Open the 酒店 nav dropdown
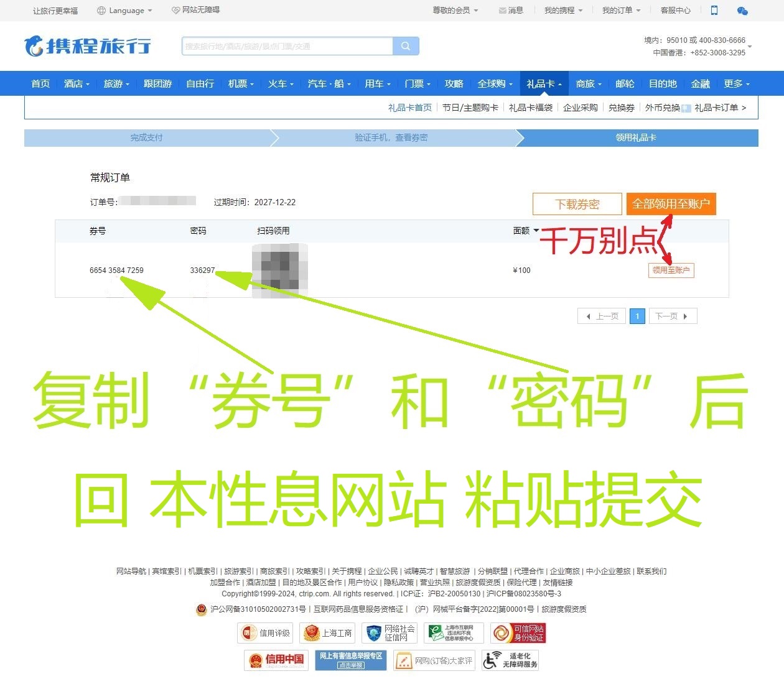784x684 pixels. point(77,83)
